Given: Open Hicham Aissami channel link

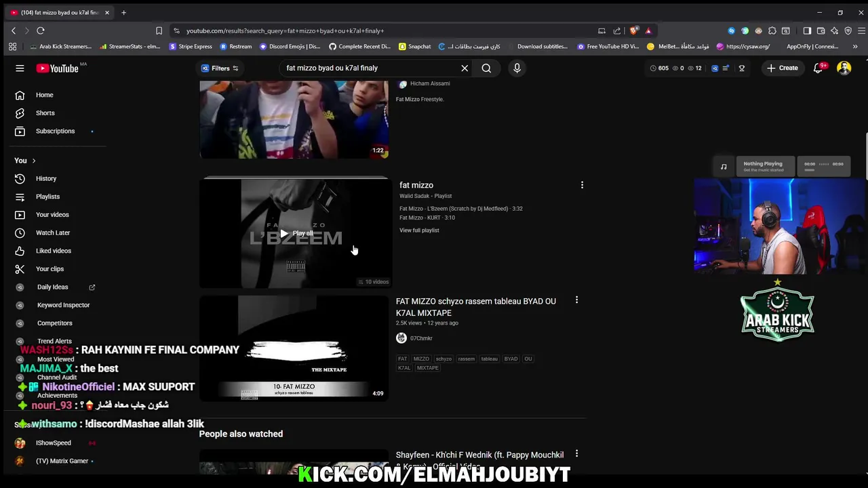Looking at the screenshot, I should pos(430,83).
